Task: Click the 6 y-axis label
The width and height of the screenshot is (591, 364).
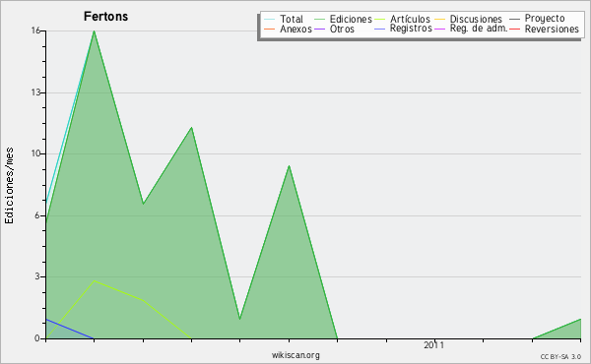Action: click(37, 215)
